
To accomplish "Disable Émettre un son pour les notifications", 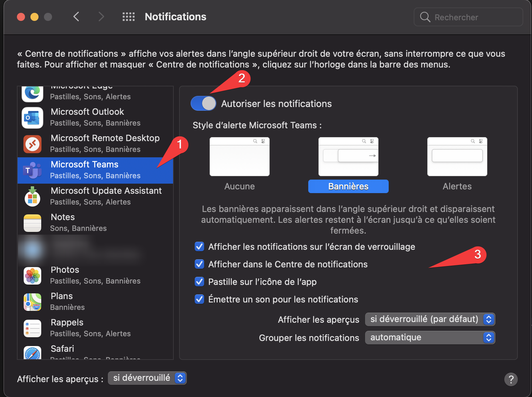I will [x=199, y=299].
